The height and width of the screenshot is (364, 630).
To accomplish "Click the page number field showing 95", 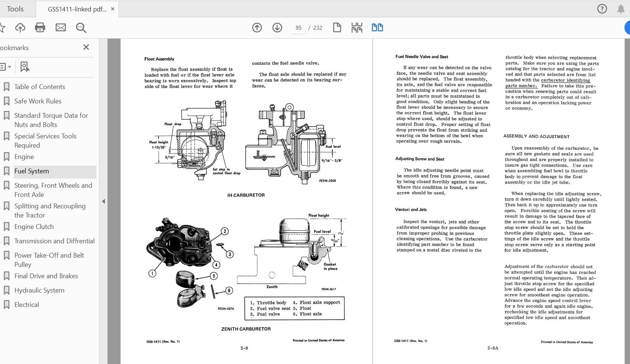I will point(298,28).
